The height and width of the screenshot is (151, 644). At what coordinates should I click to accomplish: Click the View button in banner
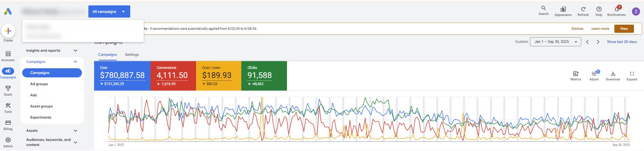[624, 29]
